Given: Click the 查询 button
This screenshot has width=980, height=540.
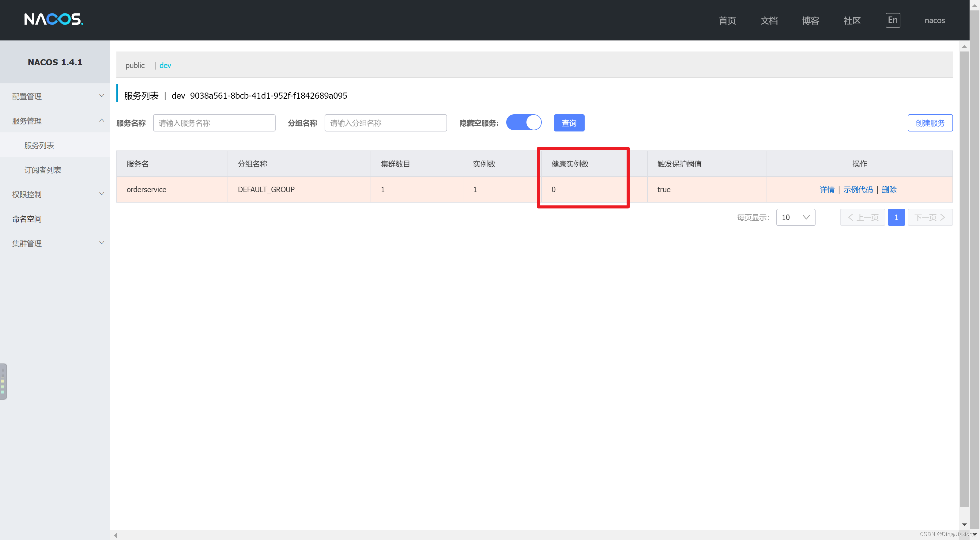Looking at the screenshot, I should [x=569, y=123].
